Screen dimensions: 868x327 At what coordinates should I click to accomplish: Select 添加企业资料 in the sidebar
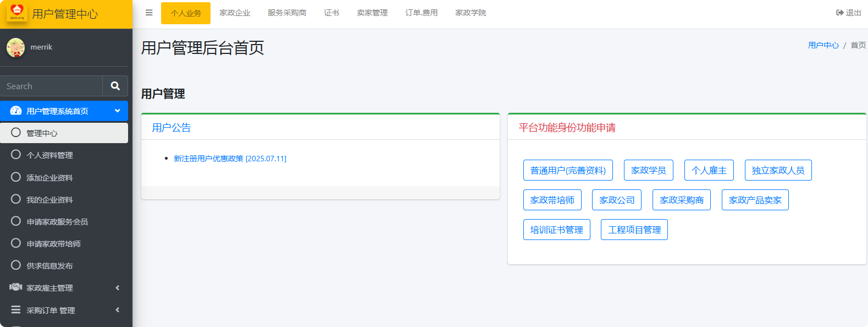coord(64,177)
